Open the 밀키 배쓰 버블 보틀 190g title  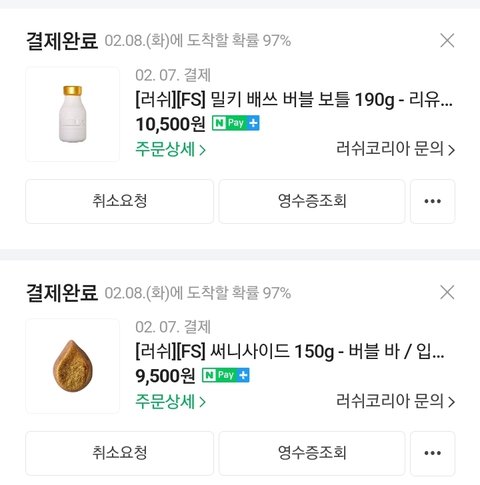(x=294, y=99)
